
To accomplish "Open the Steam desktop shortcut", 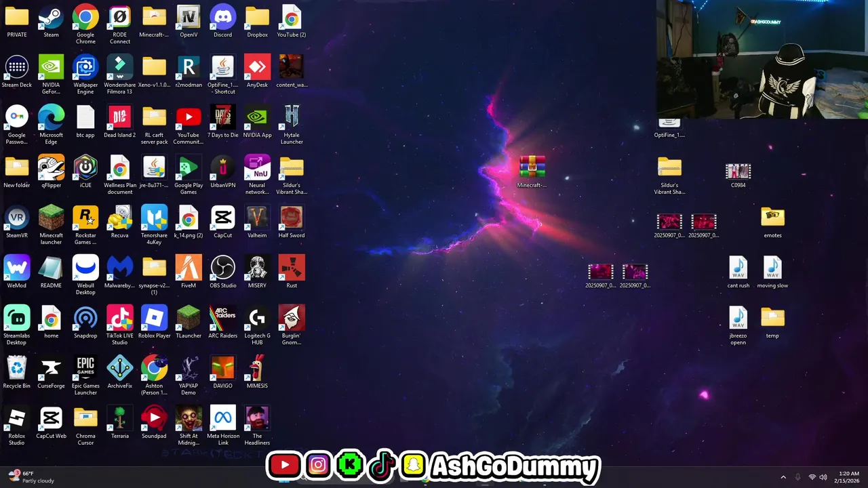I will click(51, 22).
